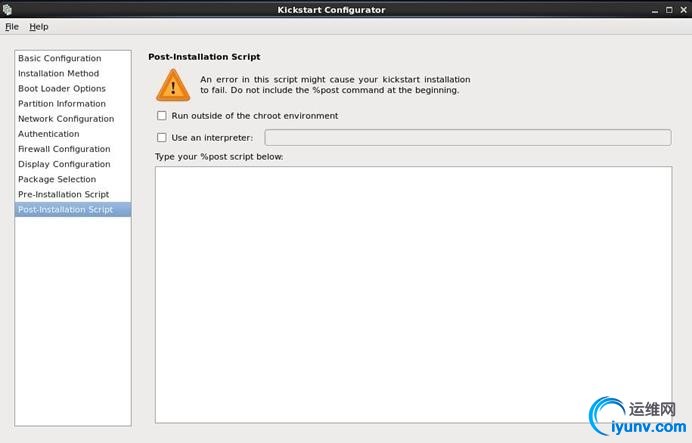Go to Package Selection section
This screenshot has width=692, height=443.
coord(73,179)
